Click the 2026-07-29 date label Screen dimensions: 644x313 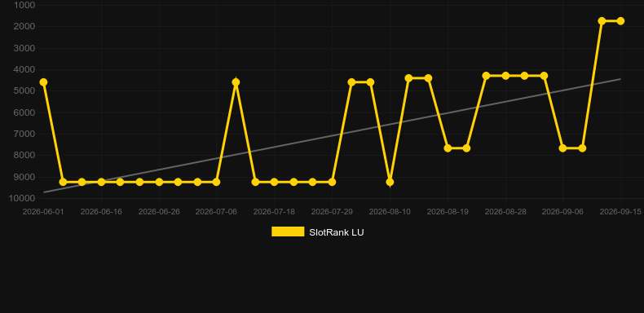[x=332, y=212]
